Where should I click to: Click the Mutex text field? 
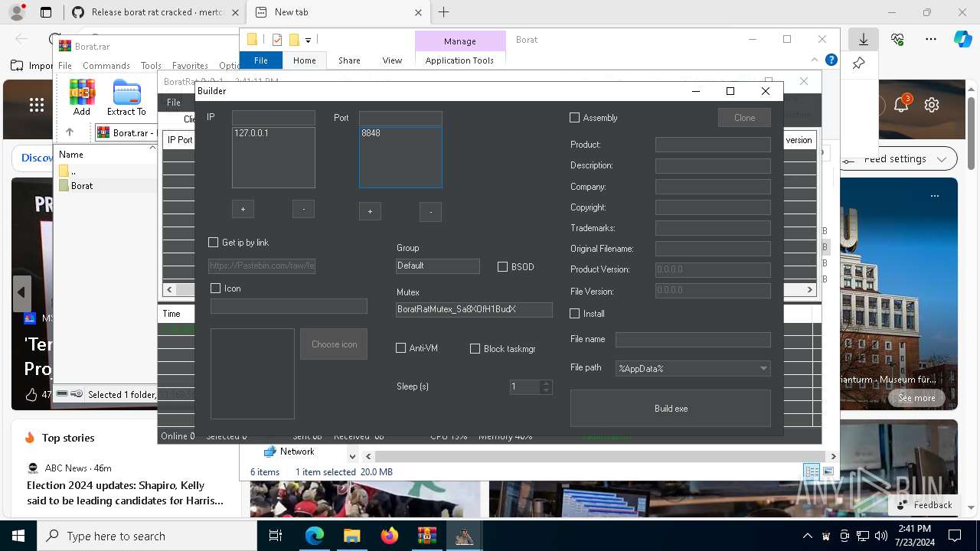pyautogui.click(x=474, y=309)
